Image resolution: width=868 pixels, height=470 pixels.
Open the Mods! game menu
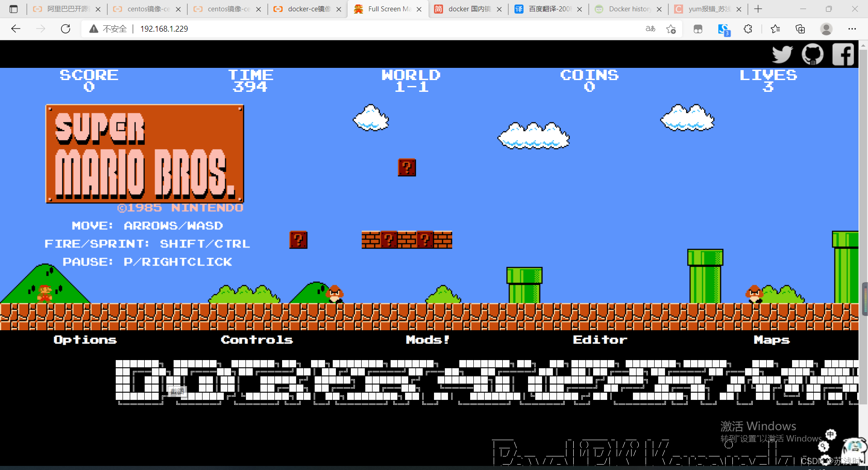coord(428,340)
